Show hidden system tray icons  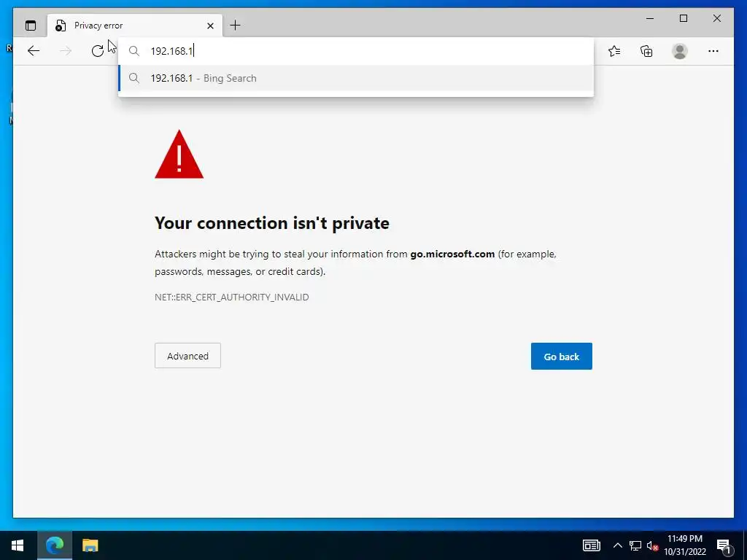click(617, 545)
